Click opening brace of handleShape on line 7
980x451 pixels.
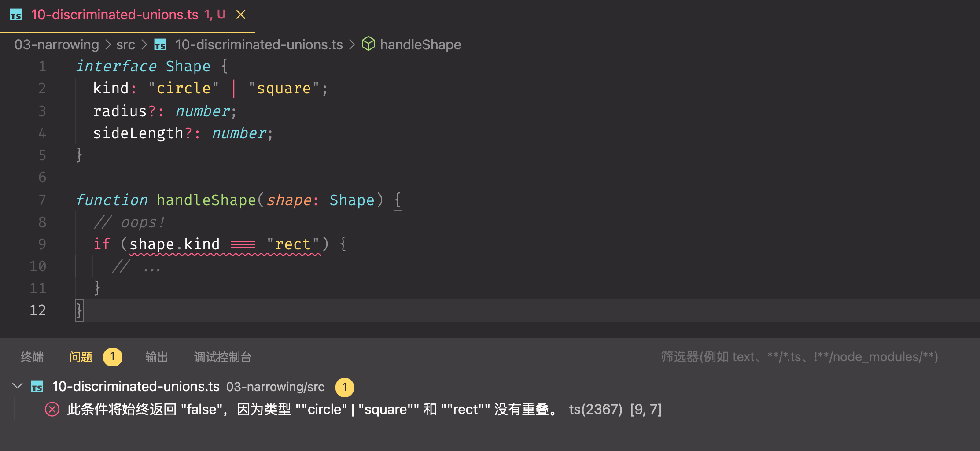pyautogui.click(x=398, y=200)
